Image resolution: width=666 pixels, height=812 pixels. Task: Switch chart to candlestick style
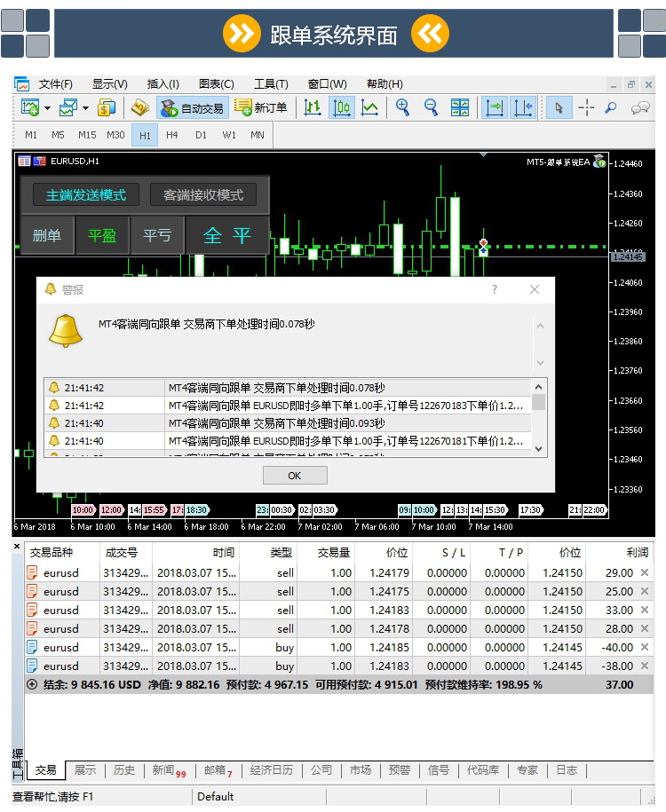(x=341, y=107)
